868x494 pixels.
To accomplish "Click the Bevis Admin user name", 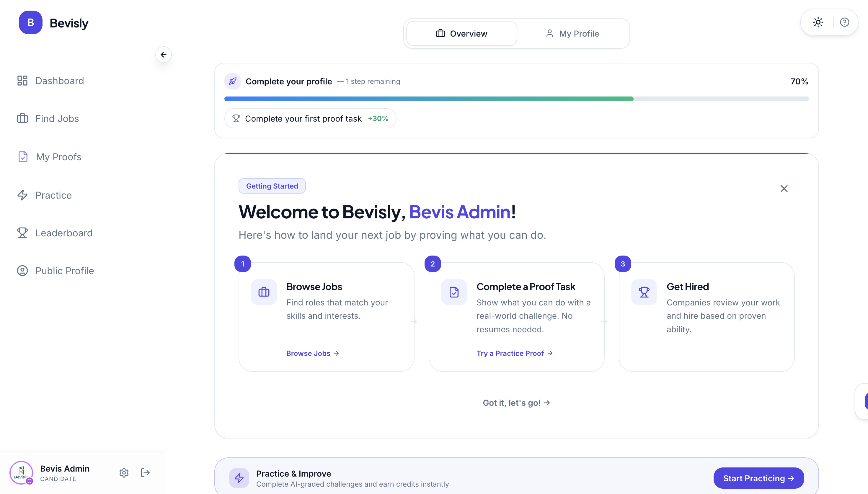I will 65,469.
